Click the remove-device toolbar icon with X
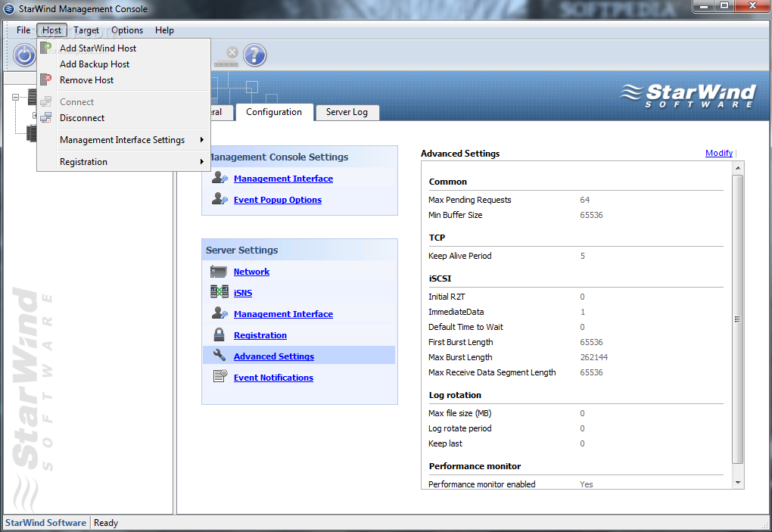The height and width of the screenshot is (532, 772). pyautogui.click(x=227, y=56)
